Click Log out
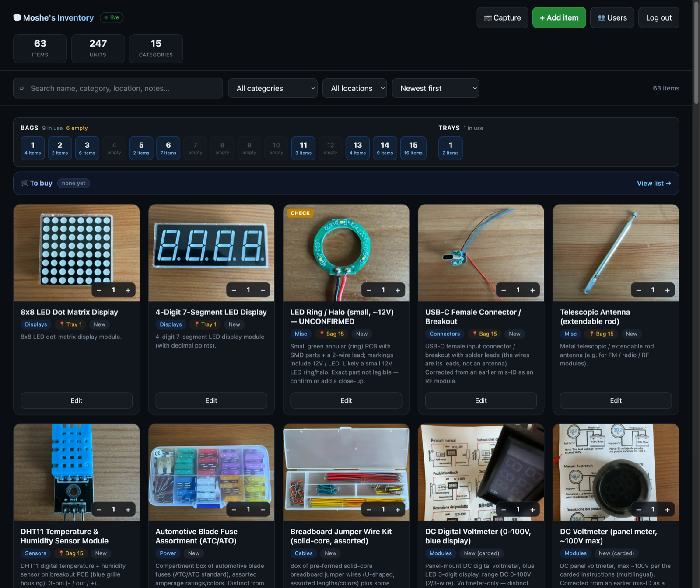The image size is (700, 588). (x=658, y=17)
